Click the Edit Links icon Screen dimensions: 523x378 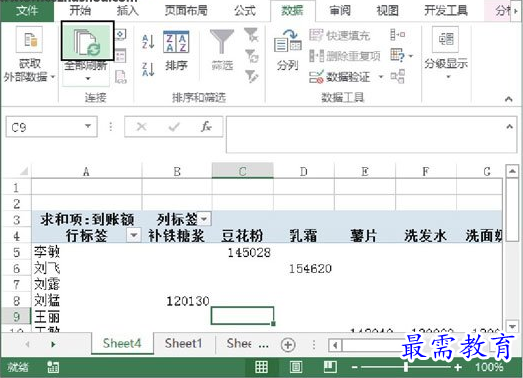pos(120,76)
